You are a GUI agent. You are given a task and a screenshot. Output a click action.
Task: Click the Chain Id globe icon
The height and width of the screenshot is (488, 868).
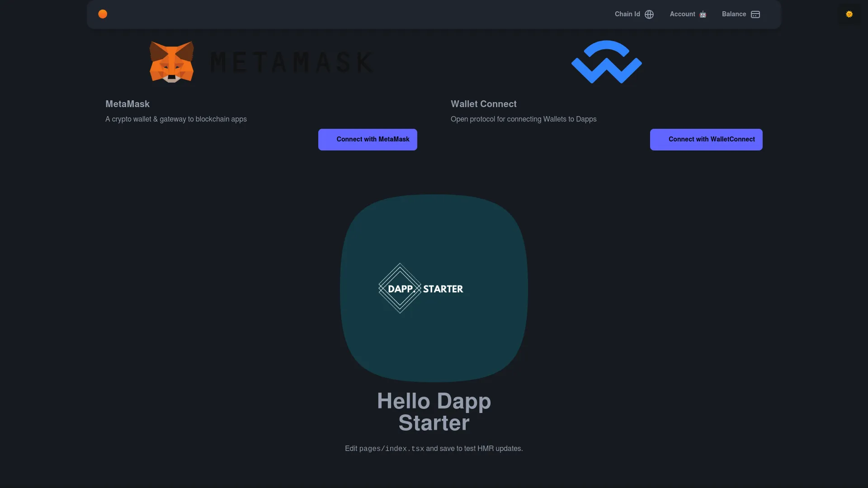(x=649, y=14)
